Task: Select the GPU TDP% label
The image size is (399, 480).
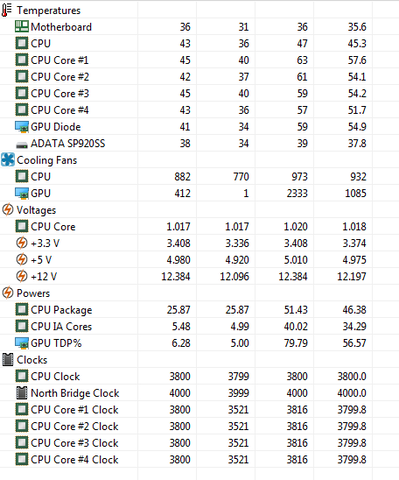Action: click(x=56, y=343)
